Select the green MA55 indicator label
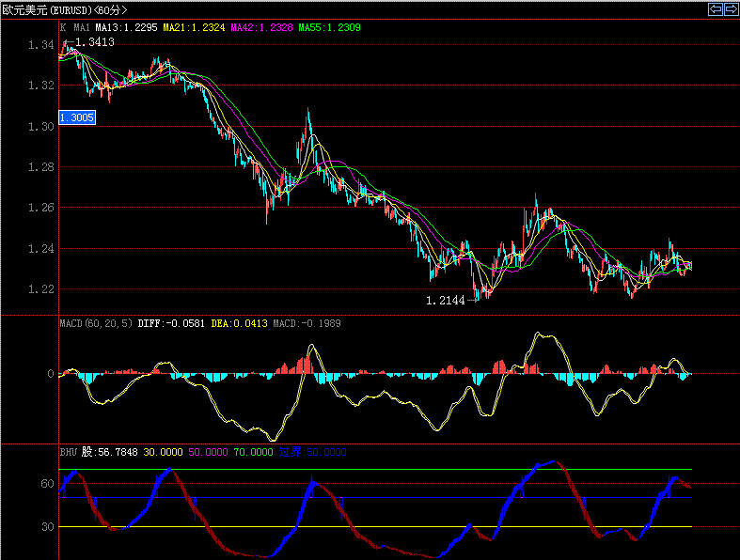The width and height of the screenshot is (740, 560). tap(328, 28)
